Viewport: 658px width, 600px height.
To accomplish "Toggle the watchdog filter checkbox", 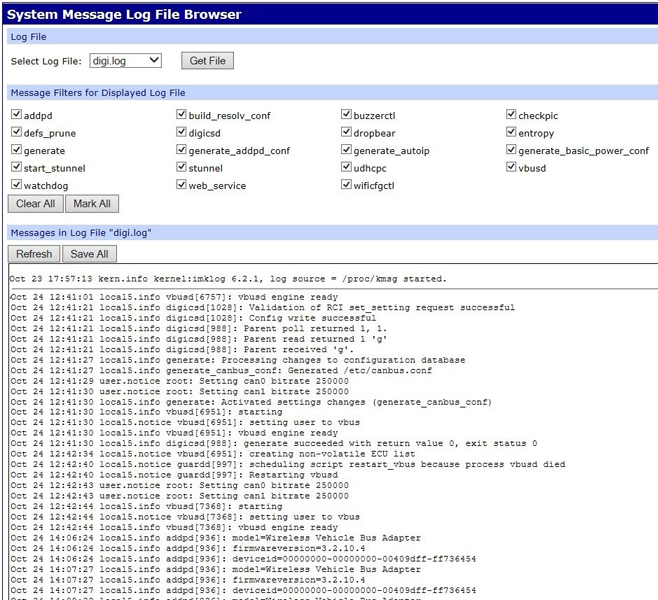I will point(16,184).
